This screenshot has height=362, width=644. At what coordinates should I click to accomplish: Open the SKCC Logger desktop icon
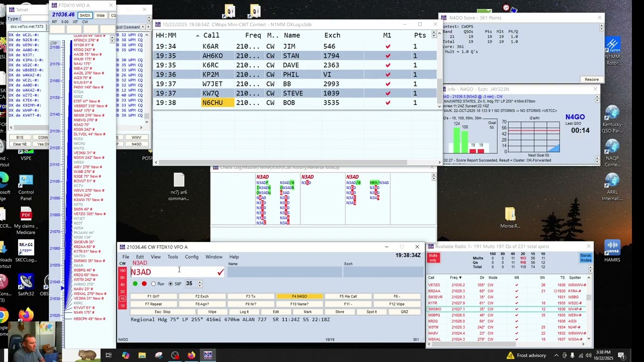tap(26, 251)
